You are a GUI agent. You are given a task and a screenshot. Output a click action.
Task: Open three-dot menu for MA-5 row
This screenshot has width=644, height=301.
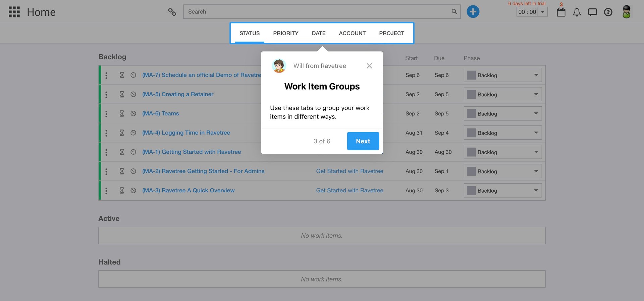106,94
